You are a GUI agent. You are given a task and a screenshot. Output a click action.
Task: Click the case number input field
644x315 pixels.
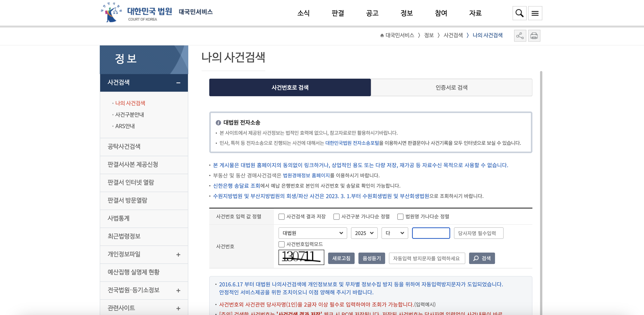pos(431,233)
